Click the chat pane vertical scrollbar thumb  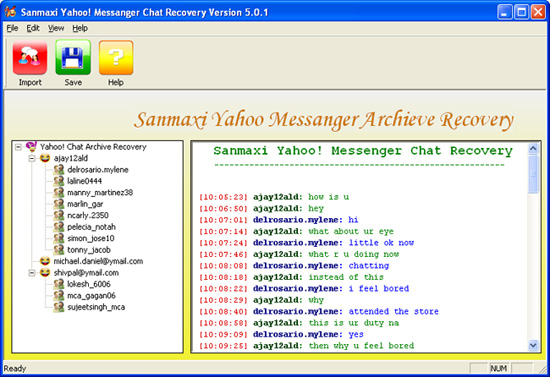(x=533, y=174)
